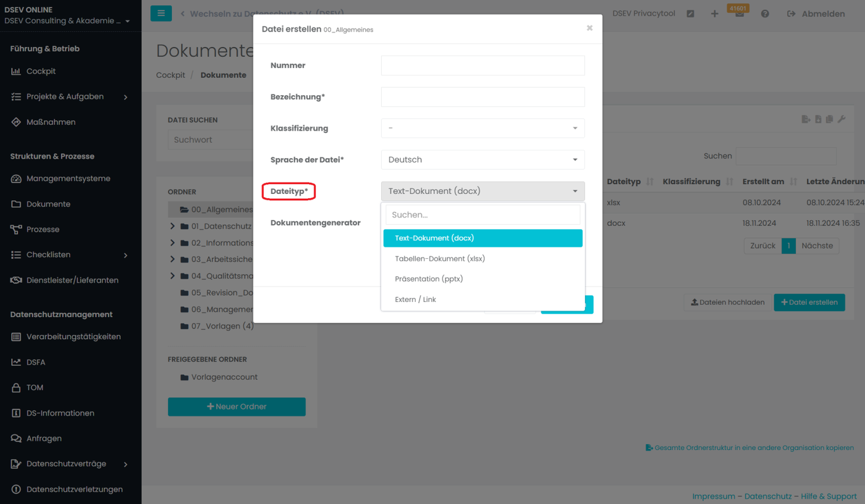Click into the Bezeichnung input field

click(483, 97)
